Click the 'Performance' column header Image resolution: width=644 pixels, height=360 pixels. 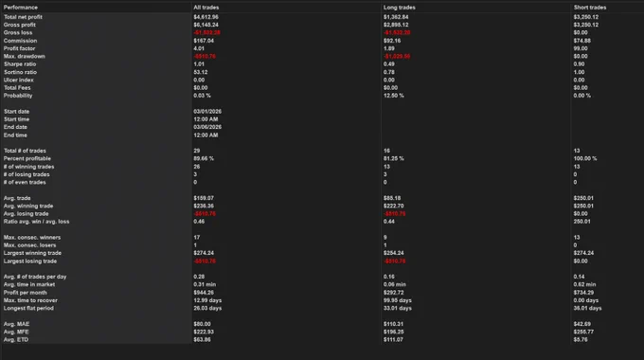[x=21, y=8]
